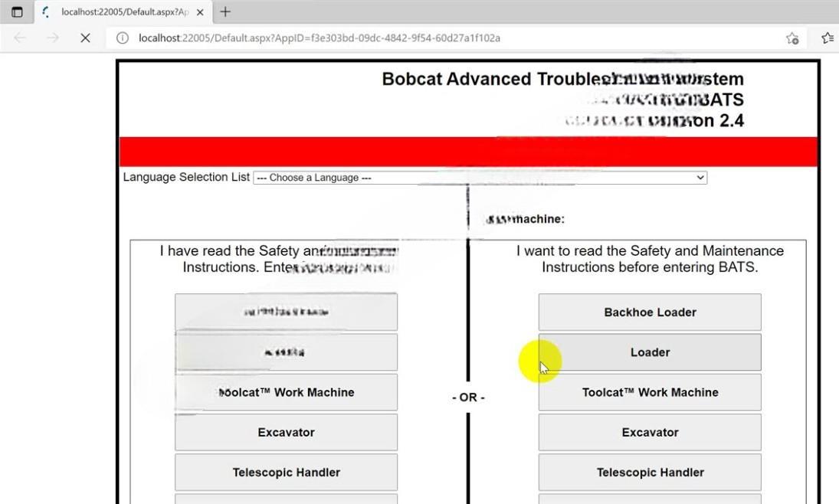
Task: Expand the Choose a Language combo box arrow
Action: (698, 177)
